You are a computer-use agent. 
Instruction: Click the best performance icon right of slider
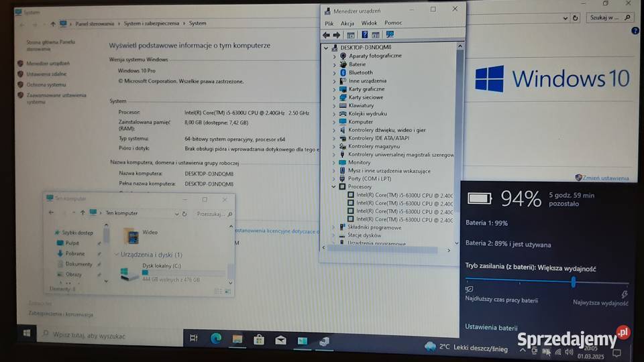coord(625,294)
